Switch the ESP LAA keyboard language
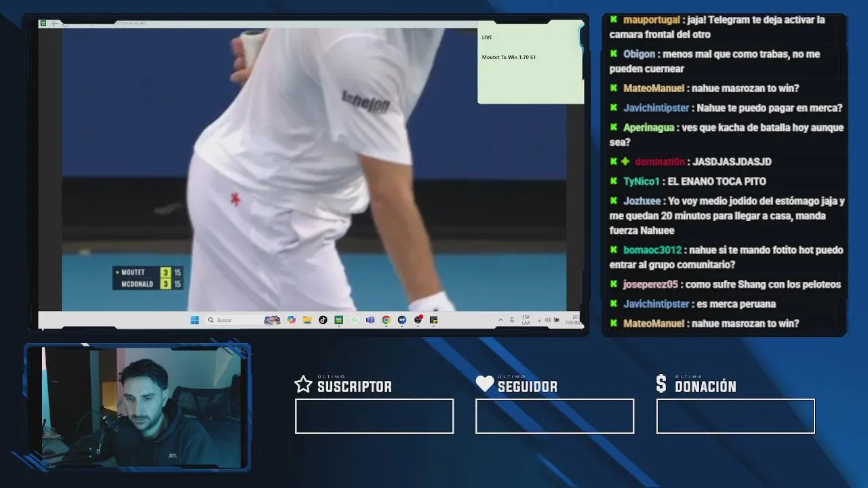Image resolution: width=868 pixels, height=488 pixels. 526,320
